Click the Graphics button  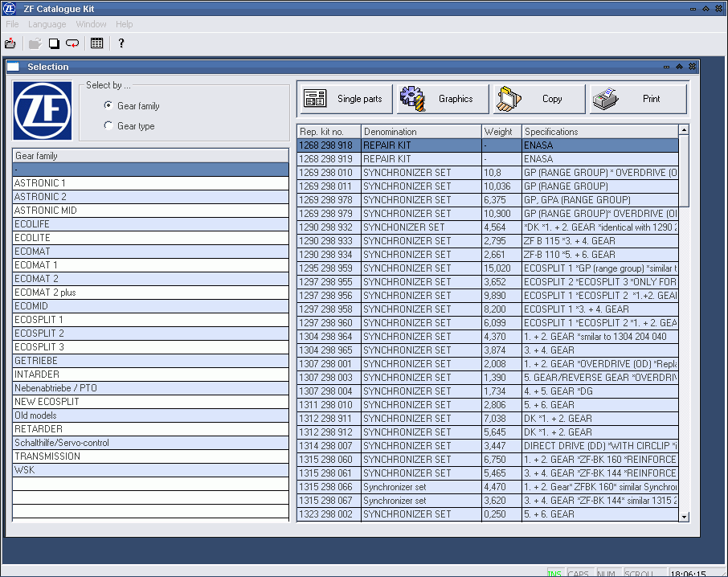444,99
